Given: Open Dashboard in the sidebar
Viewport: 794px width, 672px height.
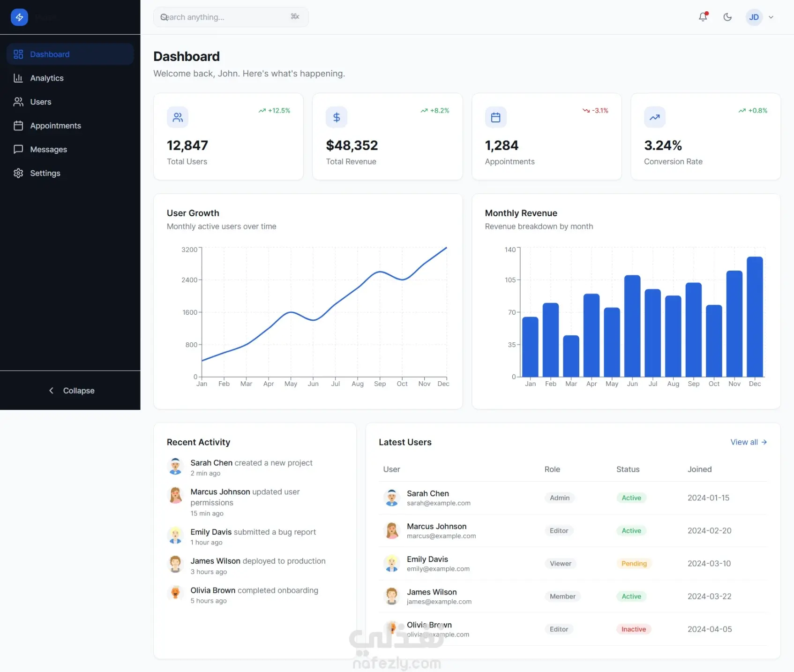Looking at the screenshot, I should (70, 54).
